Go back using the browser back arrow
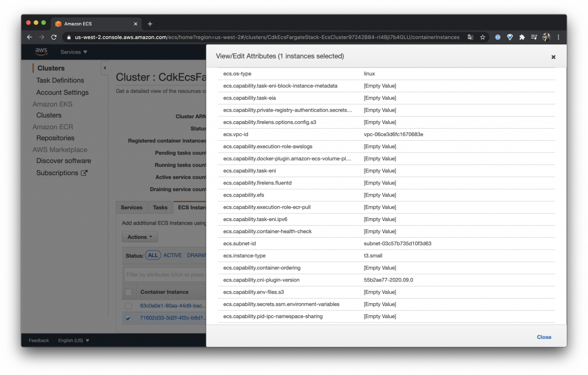The image size is (588, 375). [x=30, y=37]
